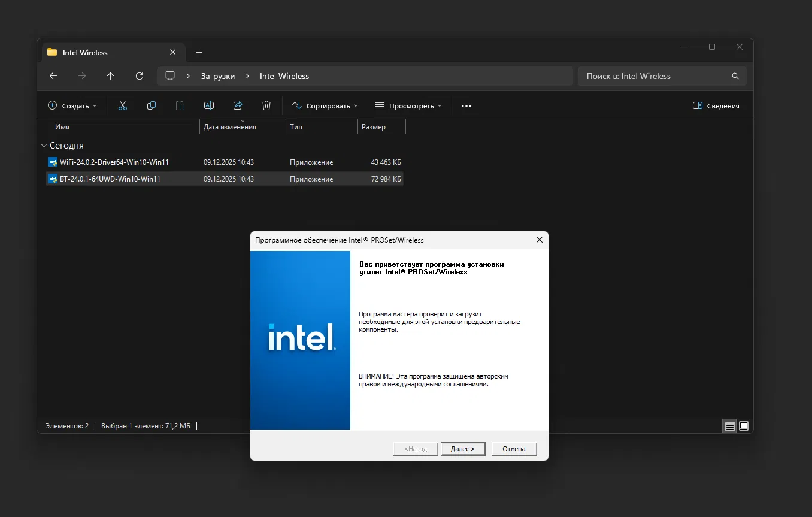Click the Paste icon
Screen dimensions: 812x517
click(x=180, y=105)
